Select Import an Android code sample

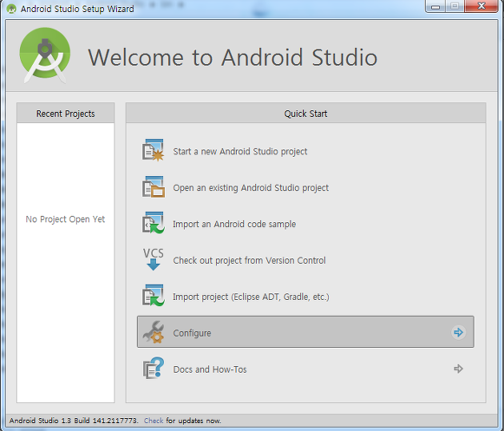tap(234, 224)
